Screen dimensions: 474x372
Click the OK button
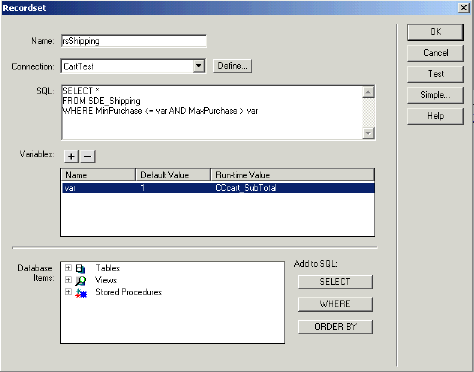tap(435, 32)
